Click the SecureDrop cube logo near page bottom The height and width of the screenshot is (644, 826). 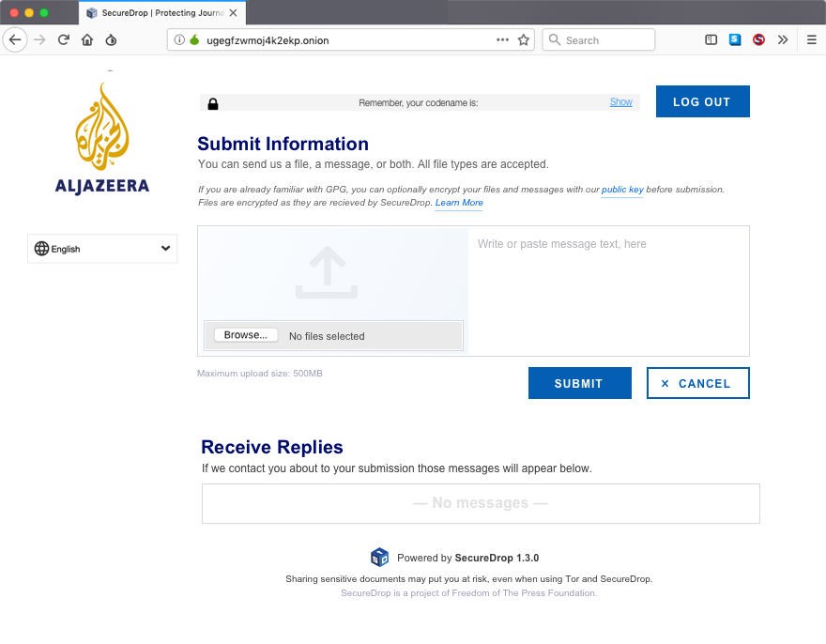380,557
